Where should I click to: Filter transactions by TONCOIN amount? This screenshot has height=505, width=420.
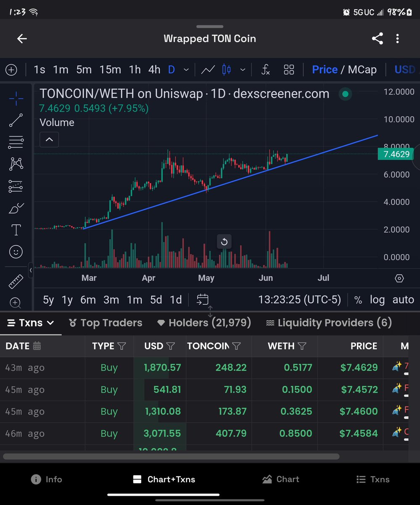pyautogui.click(x=236, y=346)
